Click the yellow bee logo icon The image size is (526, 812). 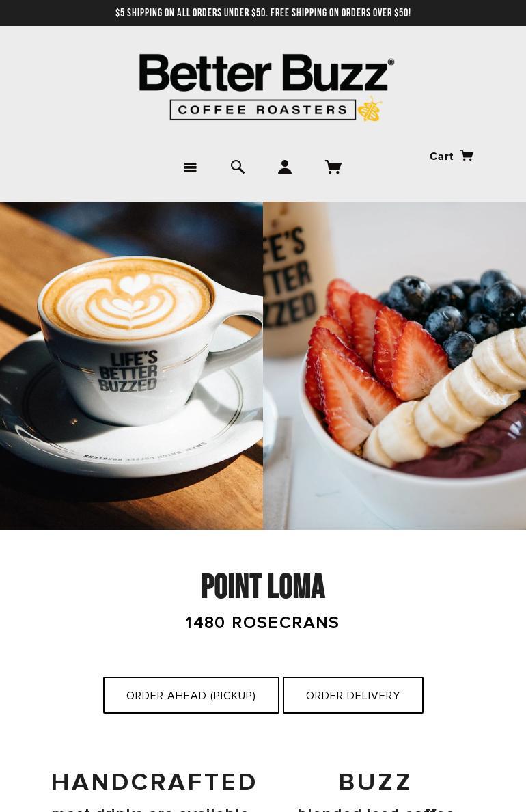click(370, 109)
